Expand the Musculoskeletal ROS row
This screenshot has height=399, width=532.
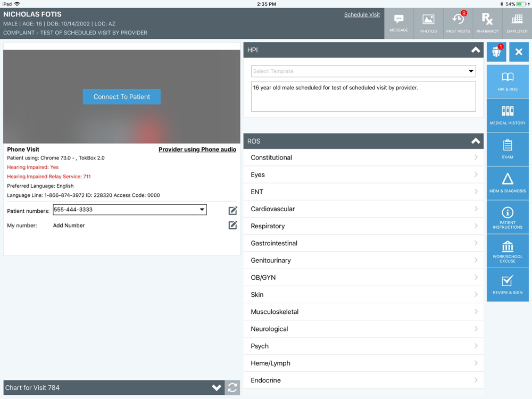[x=363, y=312]
